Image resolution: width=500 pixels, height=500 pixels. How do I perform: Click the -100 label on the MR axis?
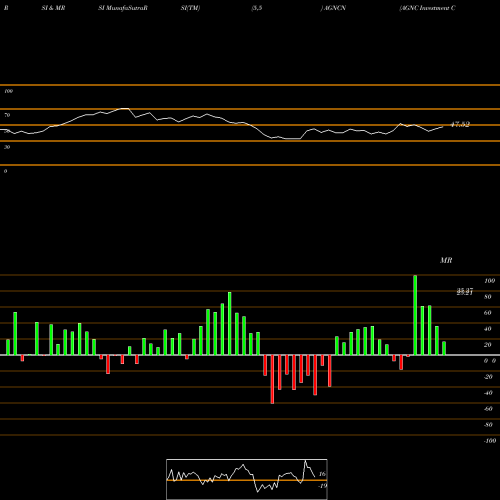(x=490, y=441)
